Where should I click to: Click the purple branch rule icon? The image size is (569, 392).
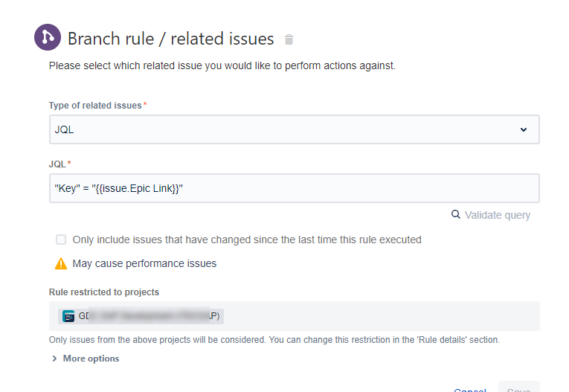click(47, 37)
